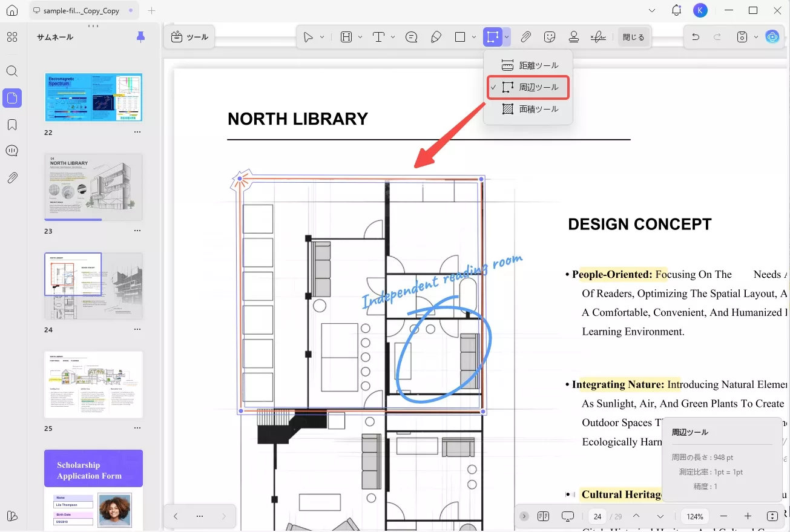
Task: Click the undo arrow icon
Action: point(696,38)
